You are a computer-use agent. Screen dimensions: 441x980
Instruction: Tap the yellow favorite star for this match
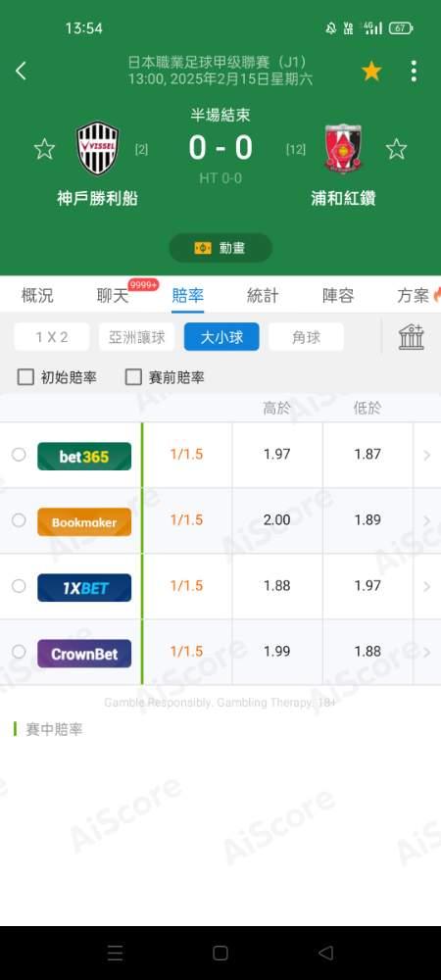371,72
